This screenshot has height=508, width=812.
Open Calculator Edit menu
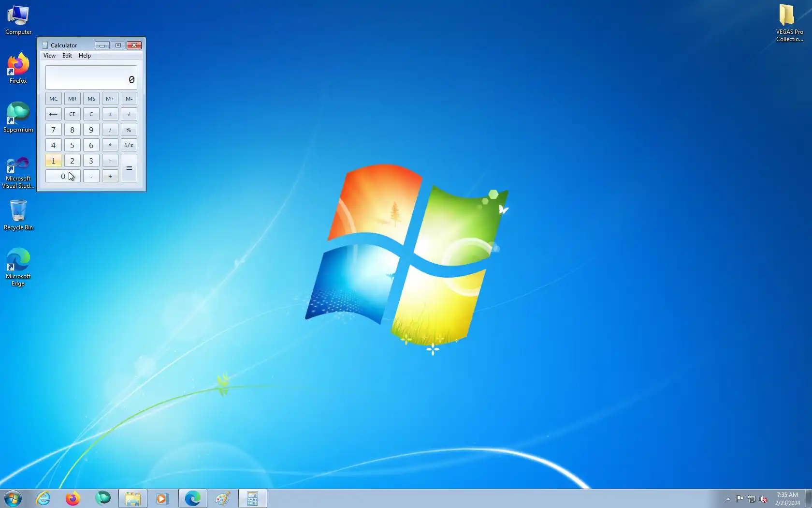(x=67, y=56)
